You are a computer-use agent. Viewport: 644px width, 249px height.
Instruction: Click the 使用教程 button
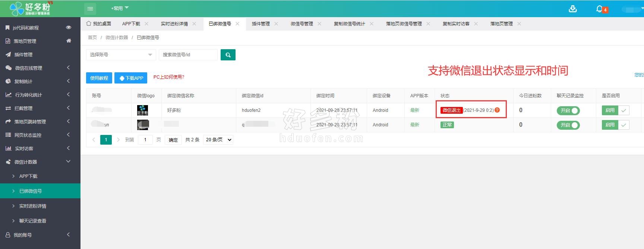pyautogui.click(x=99, y=78)
